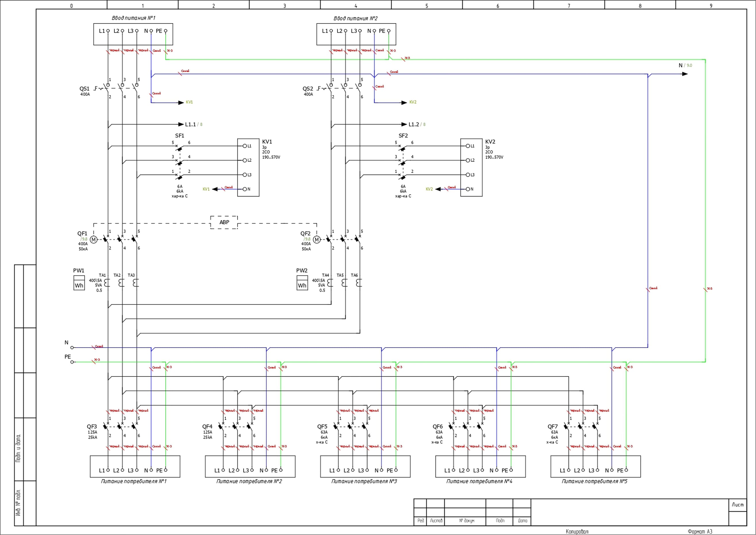Click the QF1 motor drive M symbol

(x=94, y=240)
